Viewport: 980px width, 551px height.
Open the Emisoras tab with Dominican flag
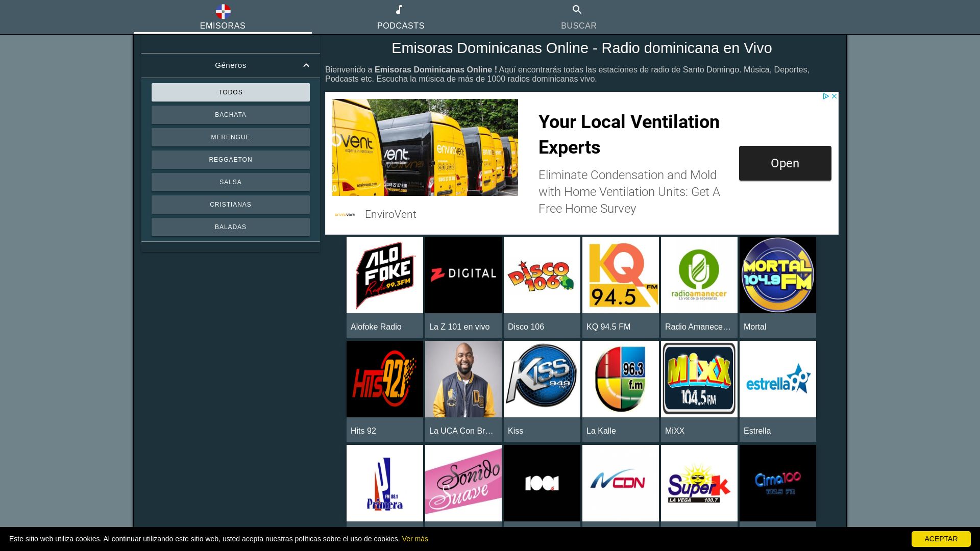(x=223, y=17)
